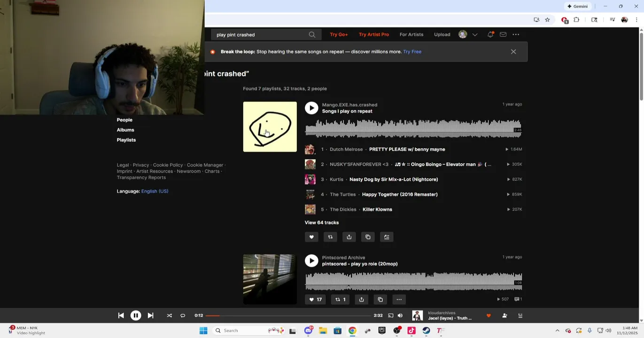Open smiley face playlist artwork
The width and height of the screenshot is (644, 338).
tap(270, 127)
